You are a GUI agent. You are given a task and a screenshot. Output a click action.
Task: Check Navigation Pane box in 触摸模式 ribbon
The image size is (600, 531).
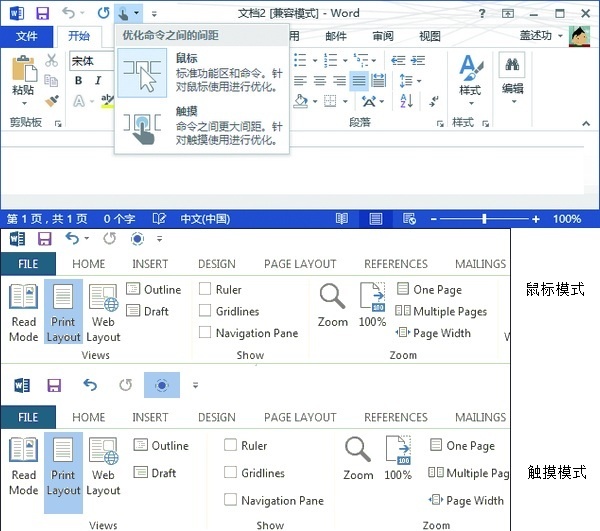[x=230, y=500]
